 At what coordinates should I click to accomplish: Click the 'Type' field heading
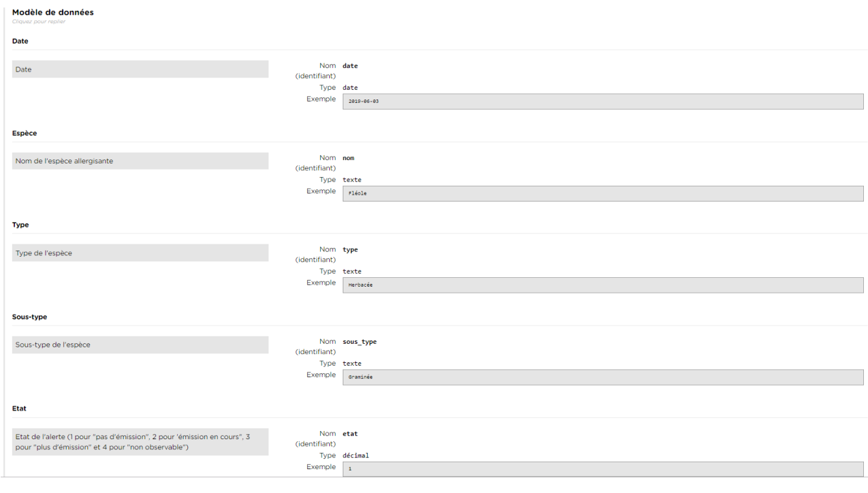[x=20, y=225]
